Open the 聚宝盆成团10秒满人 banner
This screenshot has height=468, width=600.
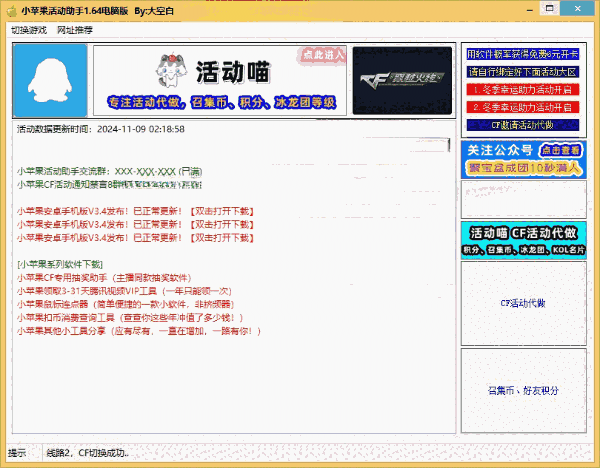pyautogui.click(x=523, y=168)
